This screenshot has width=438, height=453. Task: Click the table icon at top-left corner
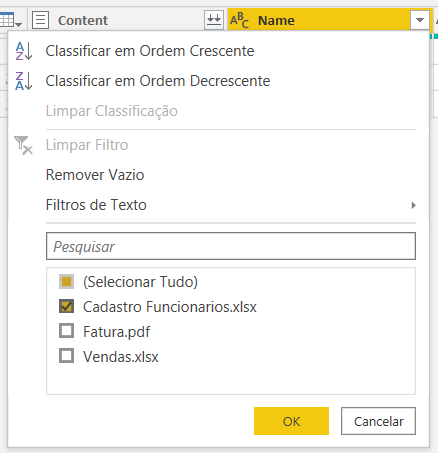click(10, 20)
